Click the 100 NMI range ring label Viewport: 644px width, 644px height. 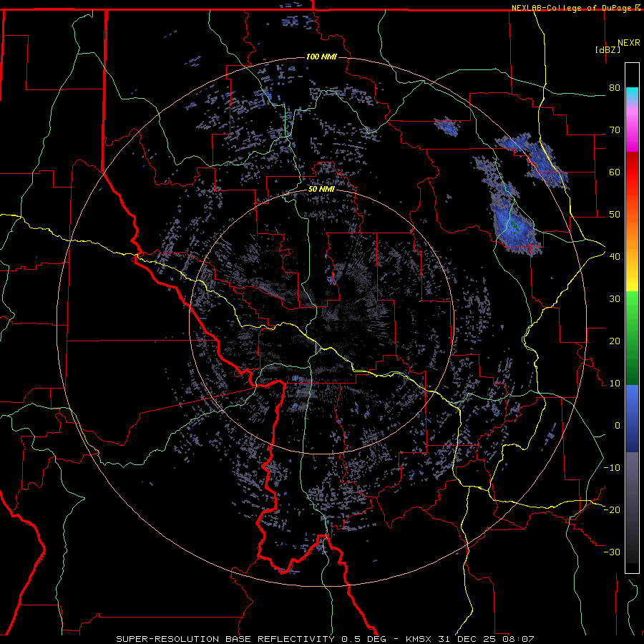321,57
